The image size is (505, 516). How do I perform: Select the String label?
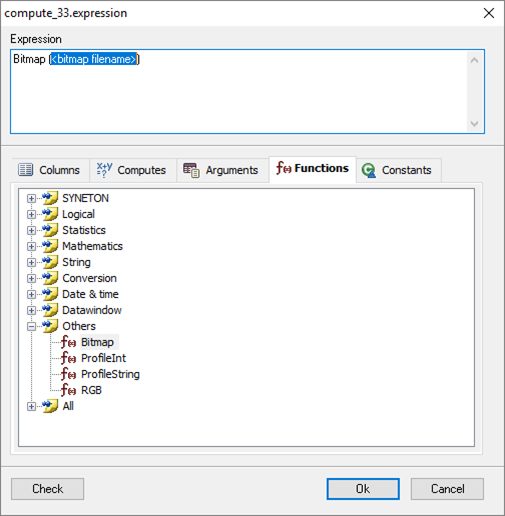[76, 262]
